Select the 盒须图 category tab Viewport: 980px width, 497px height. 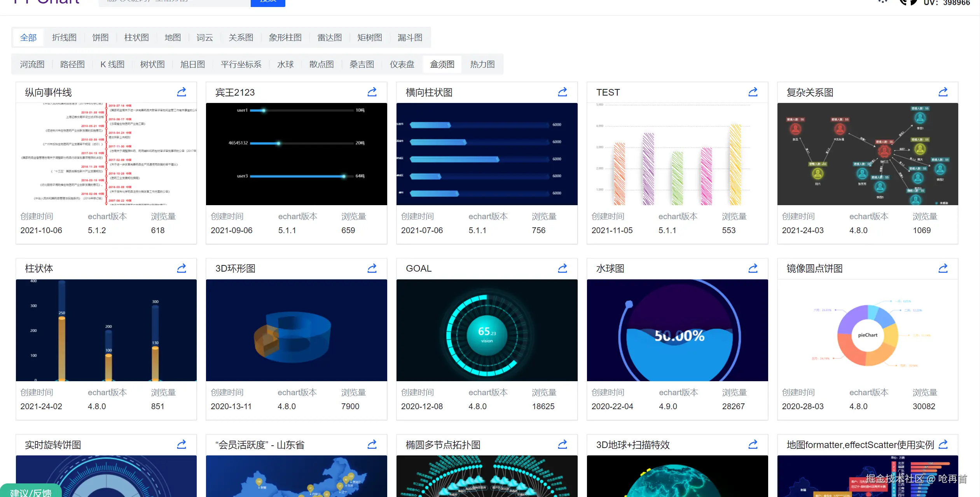coord(442,65)
